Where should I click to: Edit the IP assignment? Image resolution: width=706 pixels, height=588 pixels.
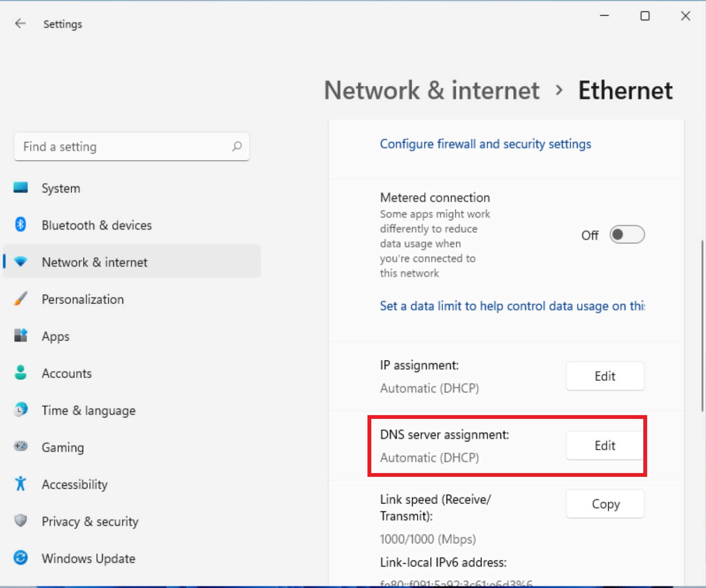point(604,376)
